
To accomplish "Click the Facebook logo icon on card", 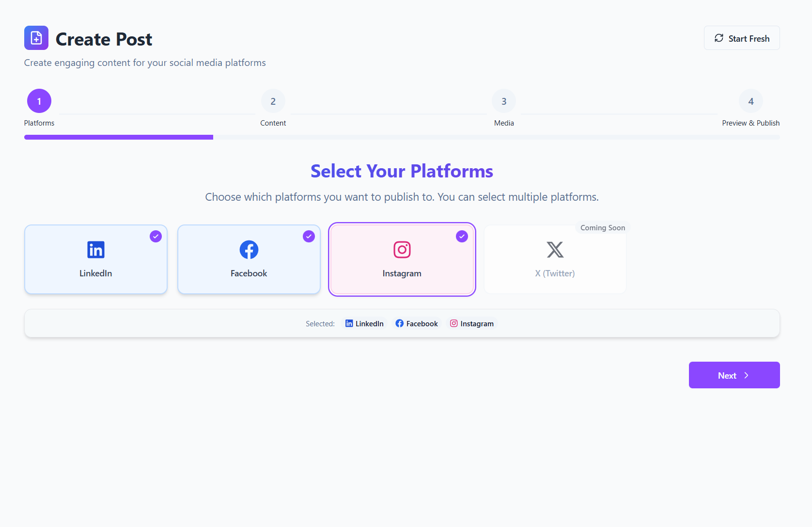I will (x=249, y=250).
